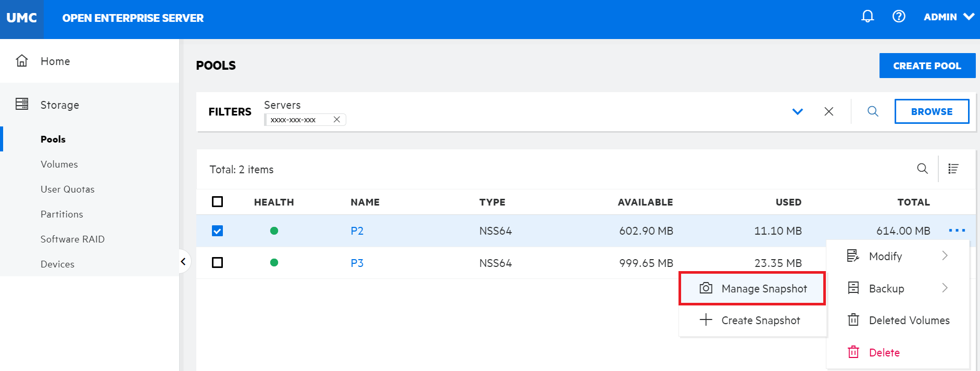Clear all filters with the X icon
Image resolution: width=980 pixels, height=371 pixels.
(828, 111)
